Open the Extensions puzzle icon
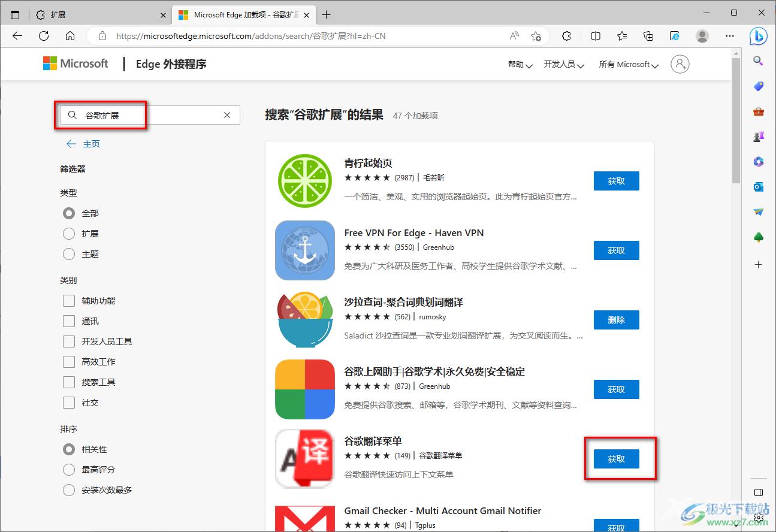The image size is (776, 532). pos(567,36)
